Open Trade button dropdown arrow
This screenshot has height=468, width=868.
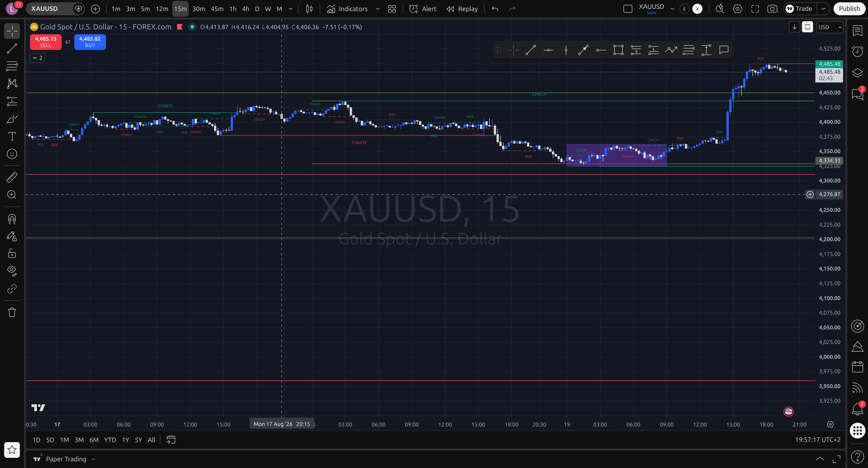click(x=823, y=9)
